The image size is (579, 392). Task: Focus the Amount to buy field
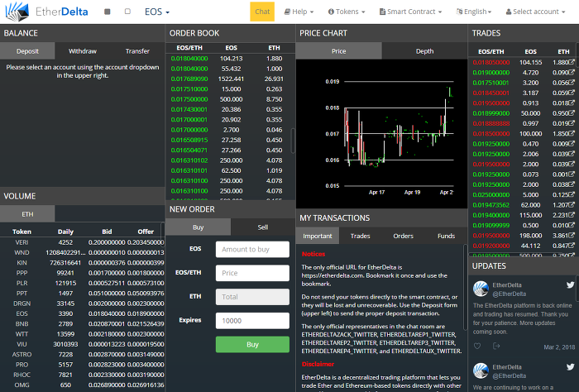pos(252,249)
